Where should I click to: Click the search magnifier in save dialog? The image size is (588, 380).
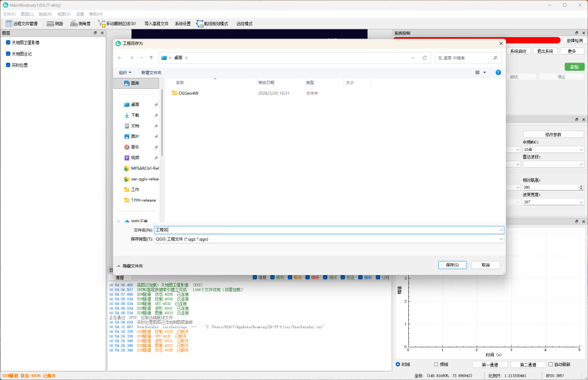pos(495,58)
